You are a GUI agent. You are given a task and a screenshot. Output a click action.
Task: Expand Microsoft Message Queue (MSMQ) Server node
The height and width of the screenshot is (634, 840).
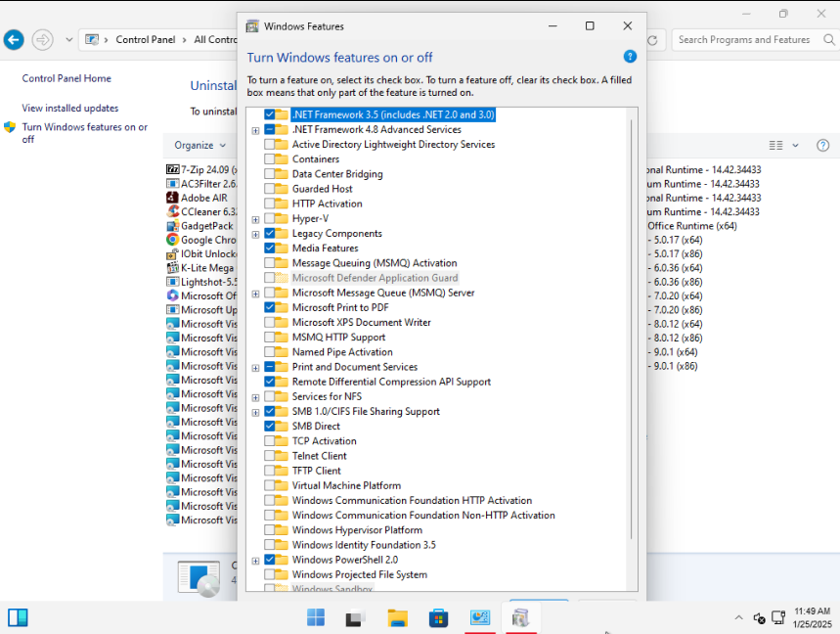[255, 294]
